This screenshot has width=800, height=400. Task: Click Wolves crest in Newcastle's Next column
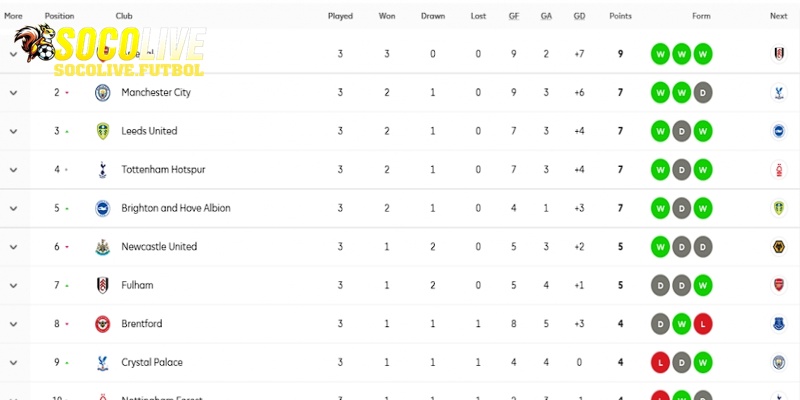pos(779,247)
